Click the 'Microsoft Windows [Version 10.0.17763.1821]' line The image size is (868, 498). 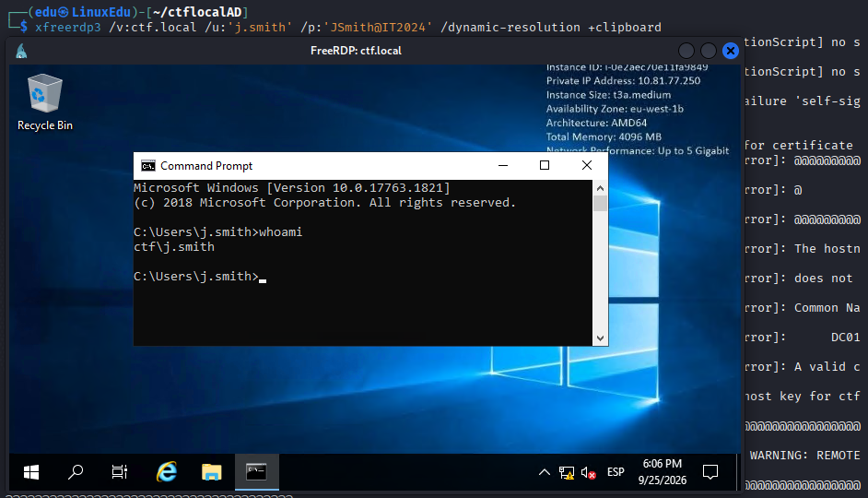pos(292,188)
